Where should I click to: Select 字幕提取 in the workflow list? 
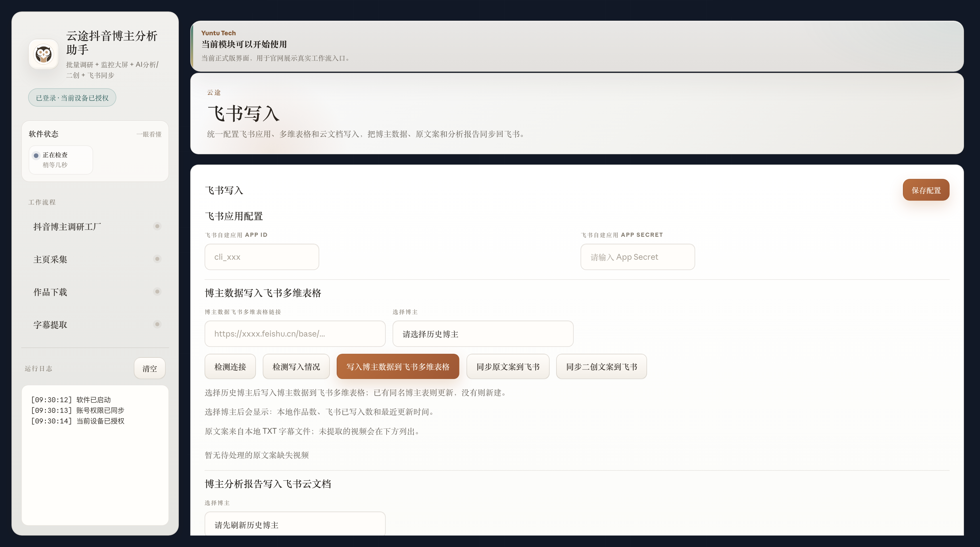(95, 325)
